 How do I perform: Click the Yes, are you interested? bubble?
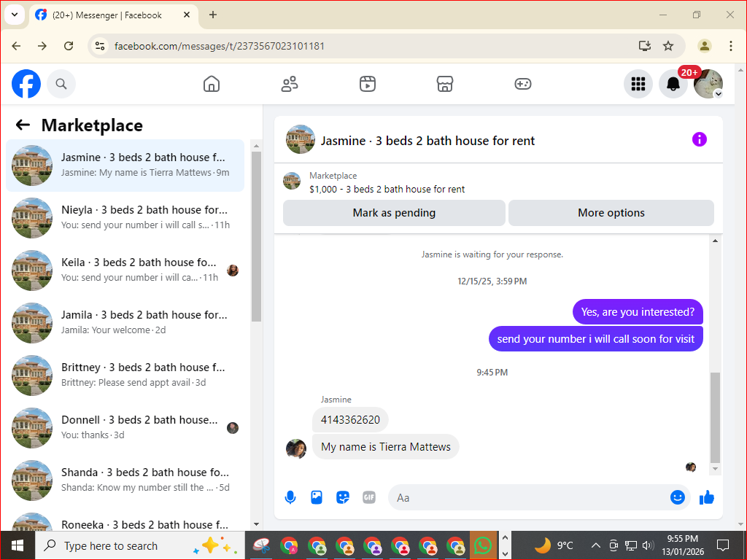[x=638, y=312]
